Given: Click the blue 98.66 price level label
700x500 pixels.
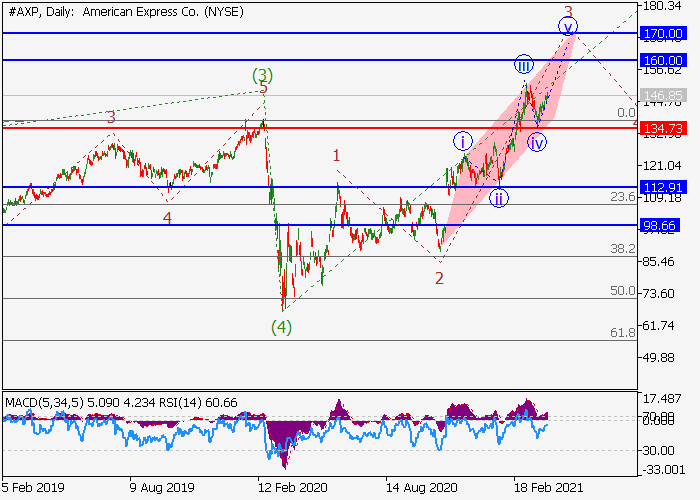Looking at the screenshot, I should 659,225.
